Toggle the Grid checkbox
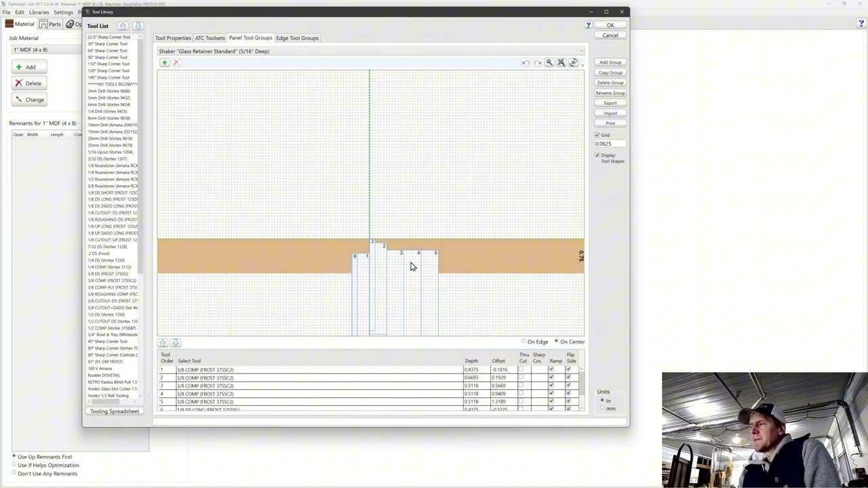The height and width of the screenshot is (488, 868). click(x=597, y=135)
